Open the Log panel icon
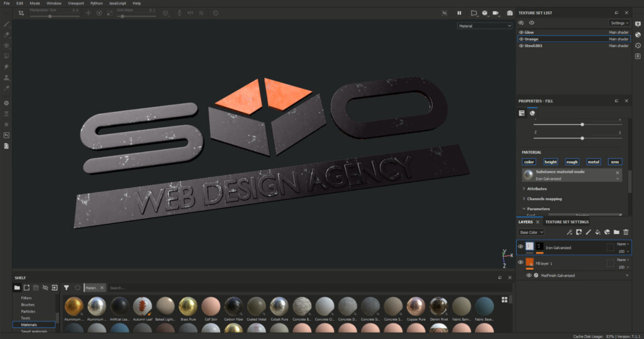The image size is (644, 339). pos(638,57)
